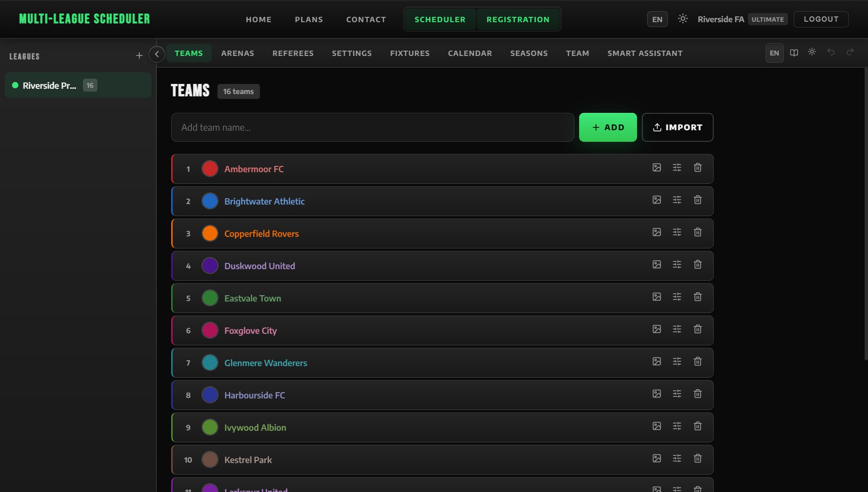Click the Multi-League Scheduler logo
The width and height of the screenshot is (868, 492).
coord(84,19)
